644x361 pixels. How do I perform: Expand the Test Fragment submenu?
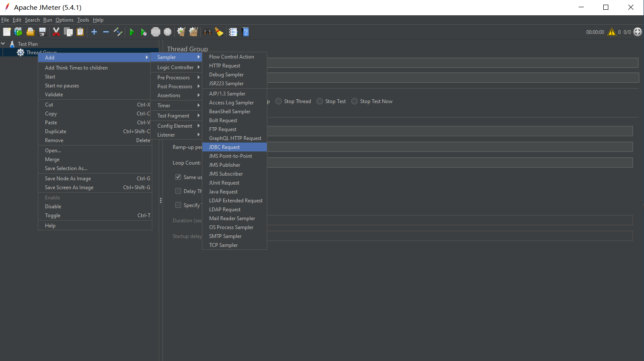click(x=176, y=115)
